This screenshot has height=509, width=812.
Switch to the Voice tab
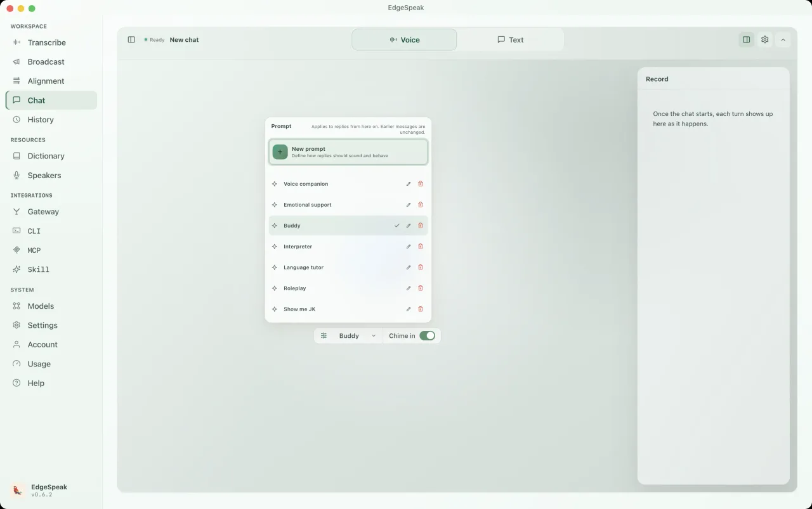[x=404, y=40]
